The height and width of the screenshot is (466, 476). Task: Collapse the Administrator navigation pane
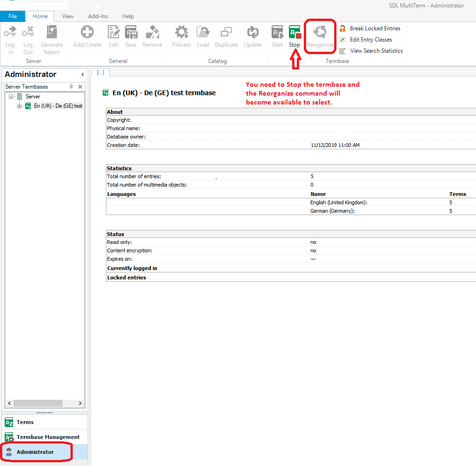[x=83, y=75]
